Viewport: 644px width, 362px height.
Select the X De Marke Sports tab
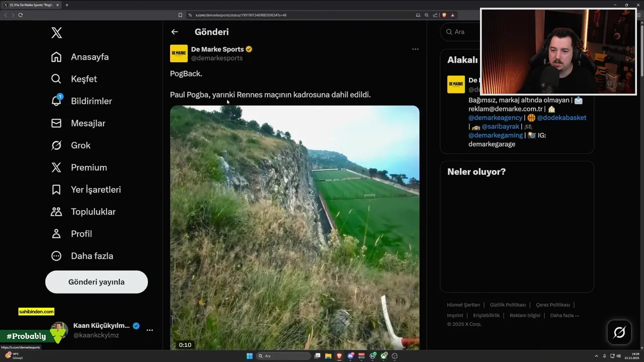click(31, 5)
